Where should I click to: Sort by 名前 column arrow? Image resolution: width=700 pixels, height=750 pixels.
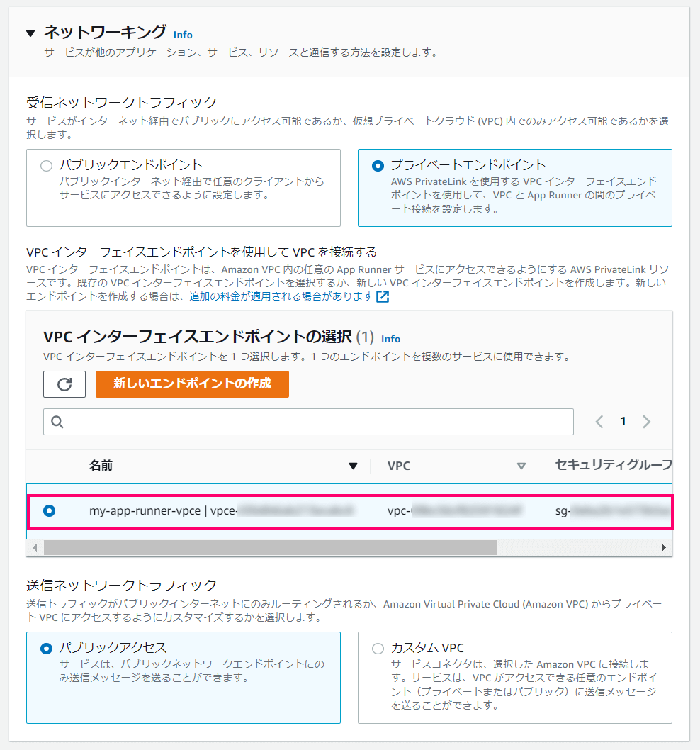[x=354, y=466]
